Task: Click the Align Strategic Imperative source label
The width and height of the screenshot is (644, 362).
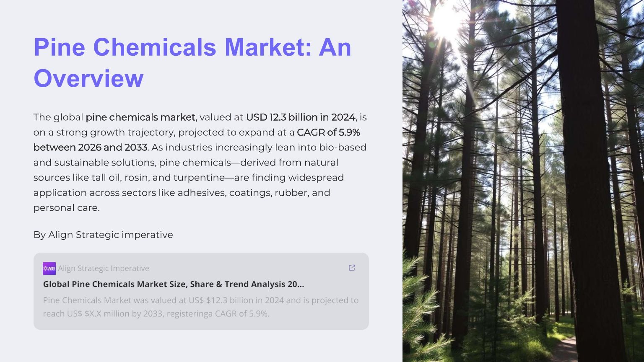Action: [x=104, y=269]
